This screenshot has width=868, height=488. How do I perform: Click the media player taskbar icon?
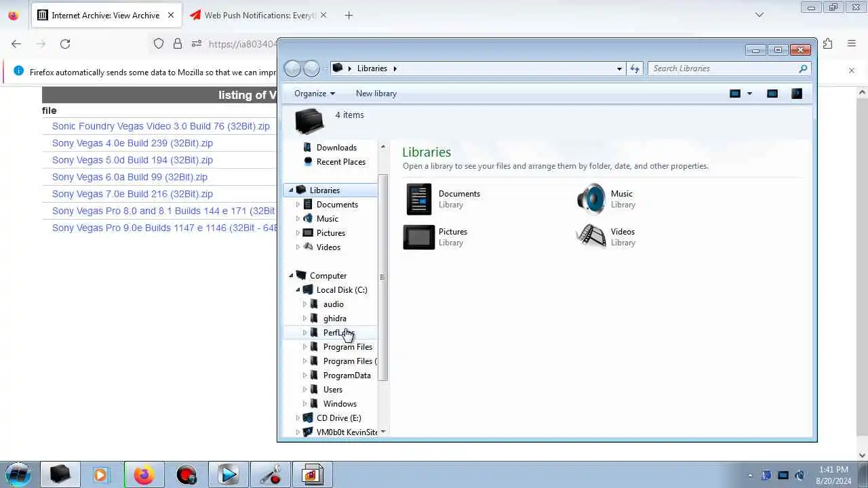pos(101,475)
